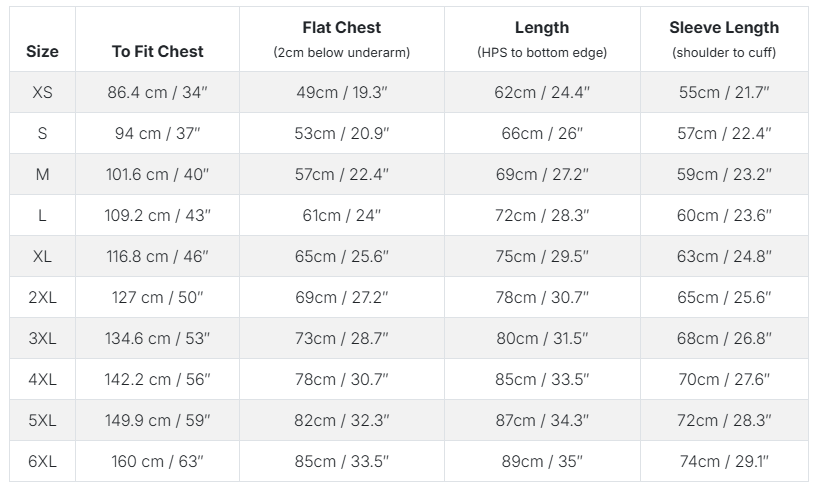The width and height of the screenshot is (815, 487).
Task: Select the XL size cell
Action: point(42,256)
